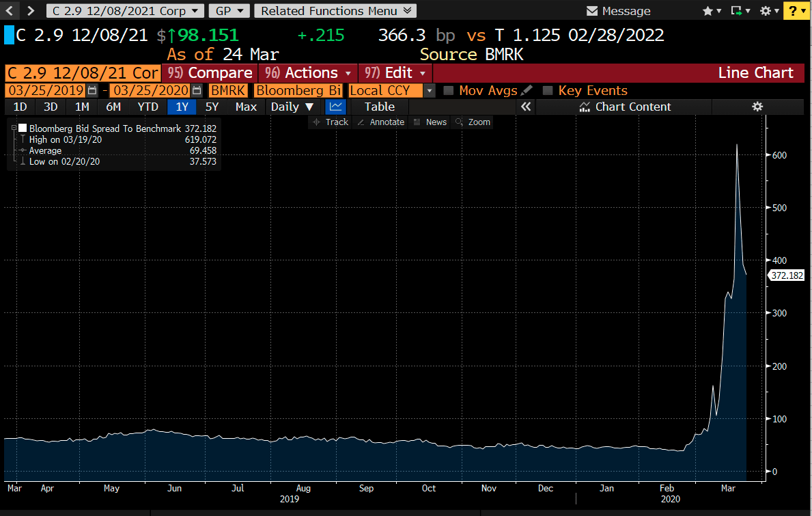Switch to the YTD time range
Screen dimensions: 812x516
[x=148, y=107]
